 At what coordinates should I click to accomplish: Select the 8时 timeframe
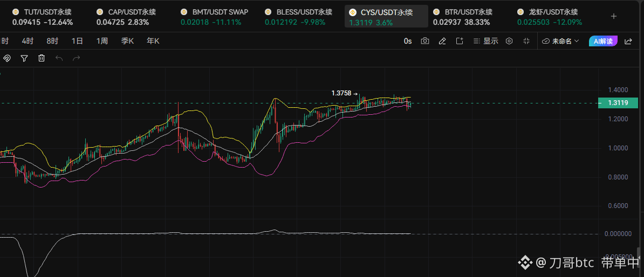pyautogui.click(x=52, y=41)
